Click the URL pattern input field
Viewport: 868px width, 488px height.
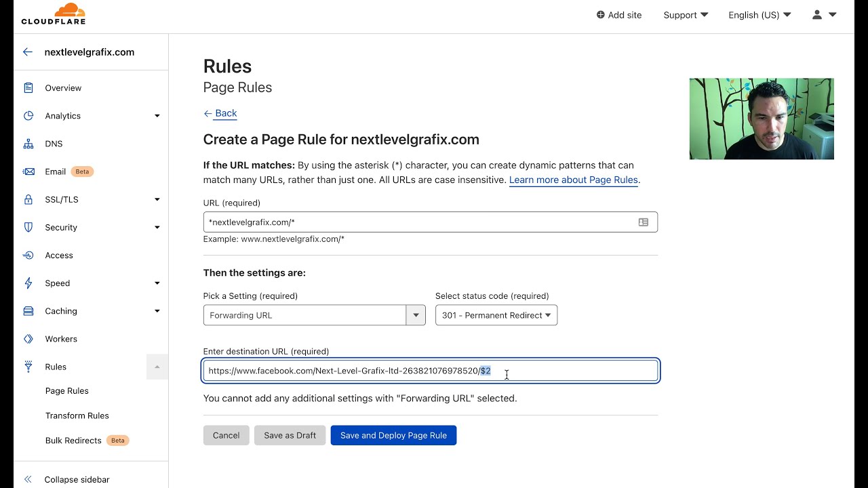pyautogui.click(x=431, y=222)
